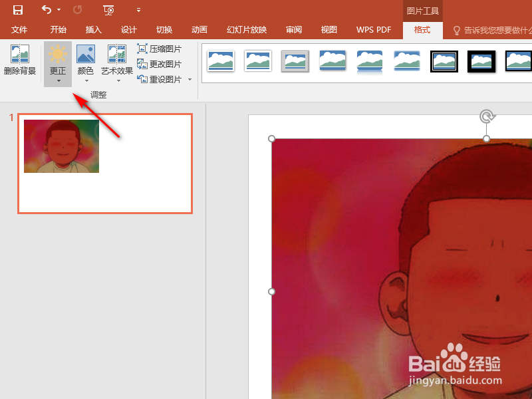Click the lightbulb Tell Me icon
The width and height of the screenshot is (532, 399).
[457, 31]
